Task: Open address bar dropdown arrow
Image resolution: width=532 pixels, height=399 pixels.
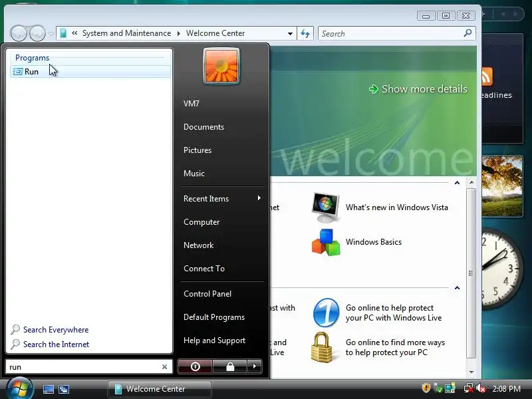Action: coord(290,34)
